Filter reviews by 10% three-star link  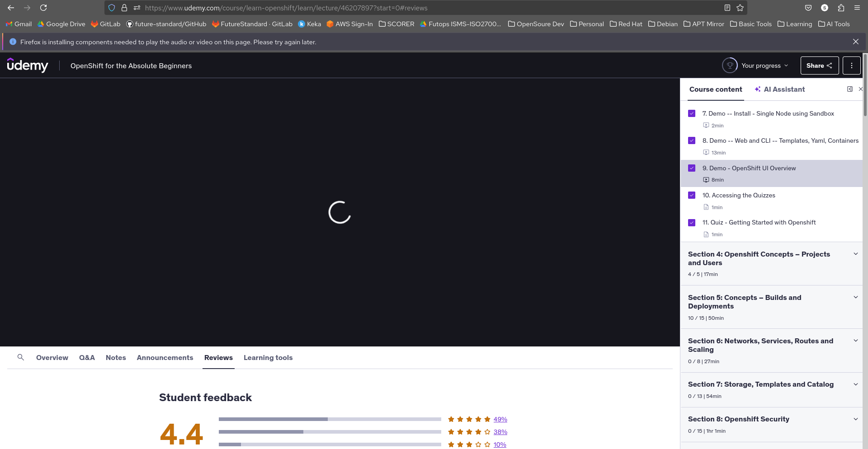500,444
